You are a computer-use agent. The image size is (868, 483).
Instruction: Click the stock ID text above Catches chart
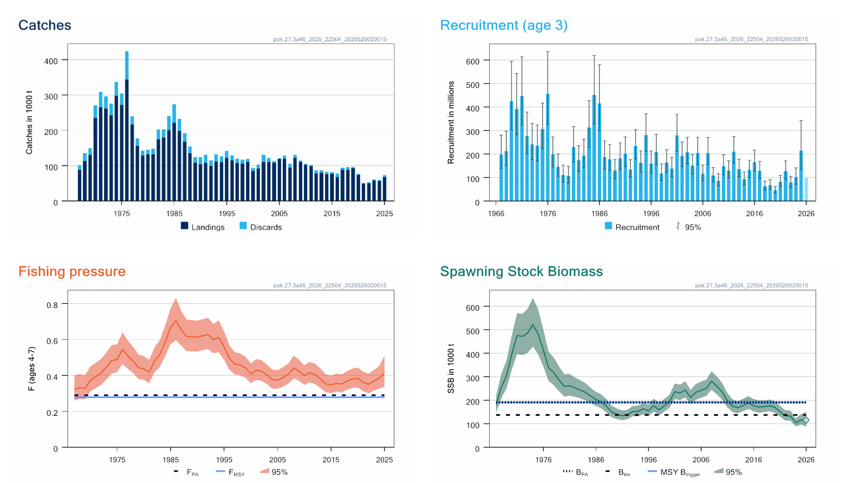330,39
